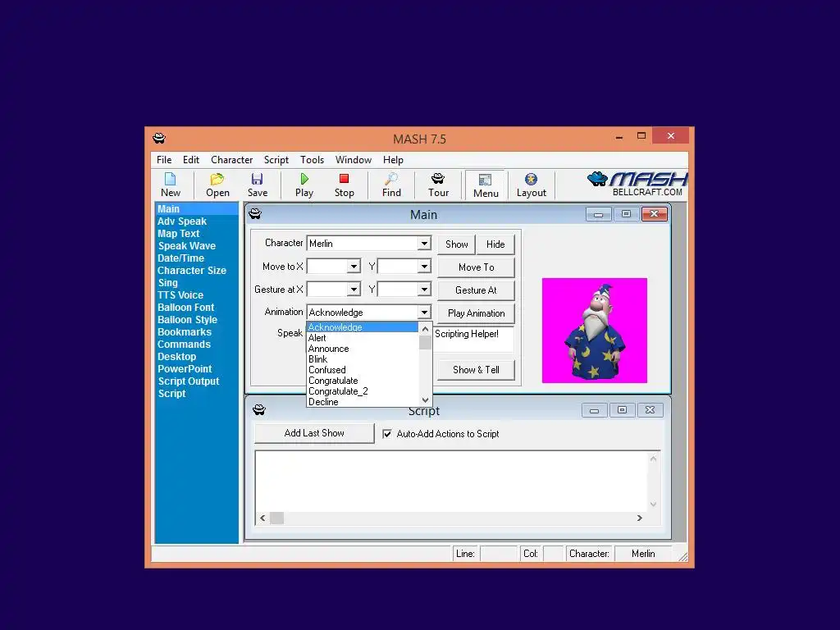Pick Confused from the animation list

pyautogui.click(x=363, y=370)
